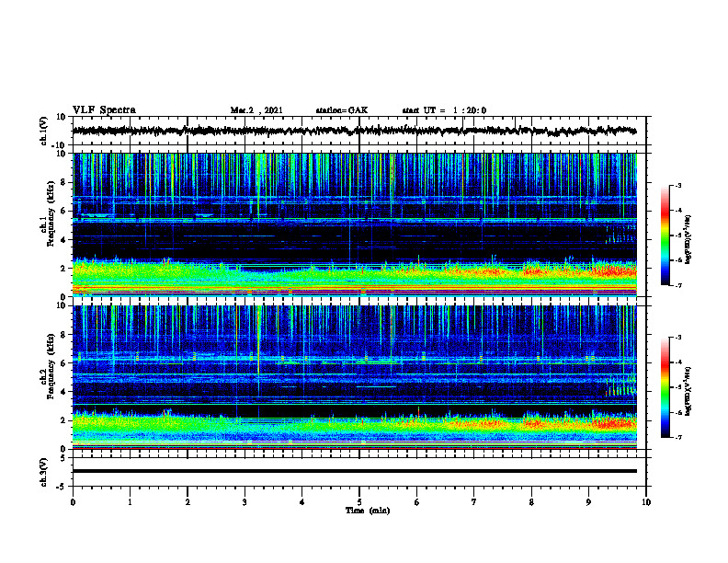Click the time axis tick label "9"
The height and width of the screenshot is (563, 728).
point(588,502)
